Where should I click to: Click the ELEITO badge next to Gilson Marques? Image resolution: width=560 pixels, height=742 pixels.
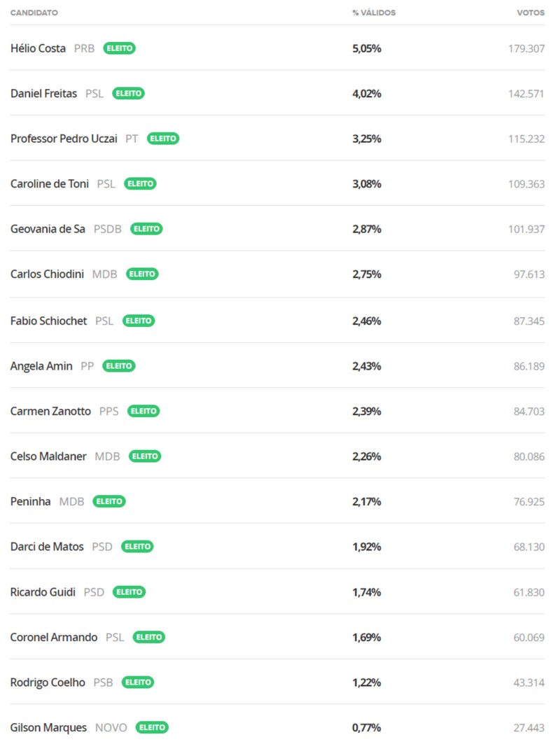coord(152,728)
